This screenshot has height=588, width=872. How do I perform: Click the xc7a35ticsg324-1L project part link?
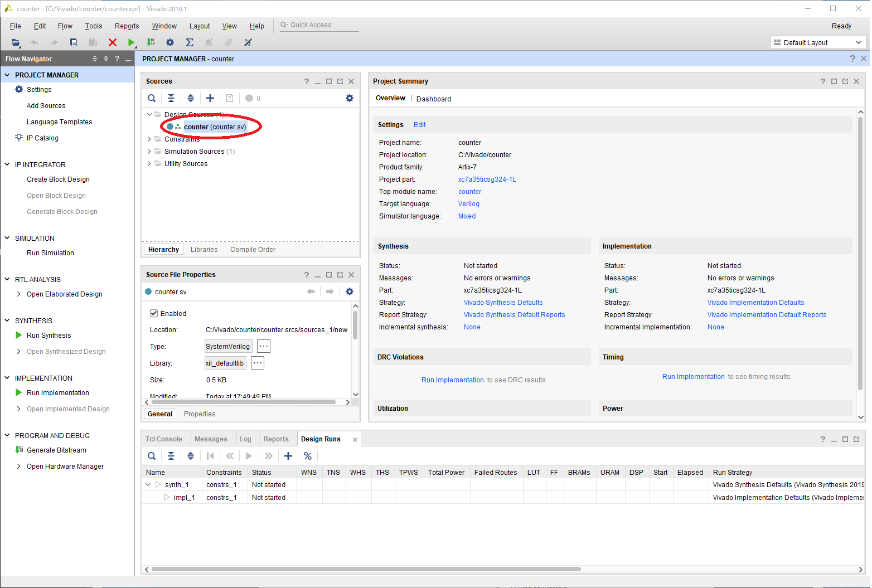click(487, 179)
